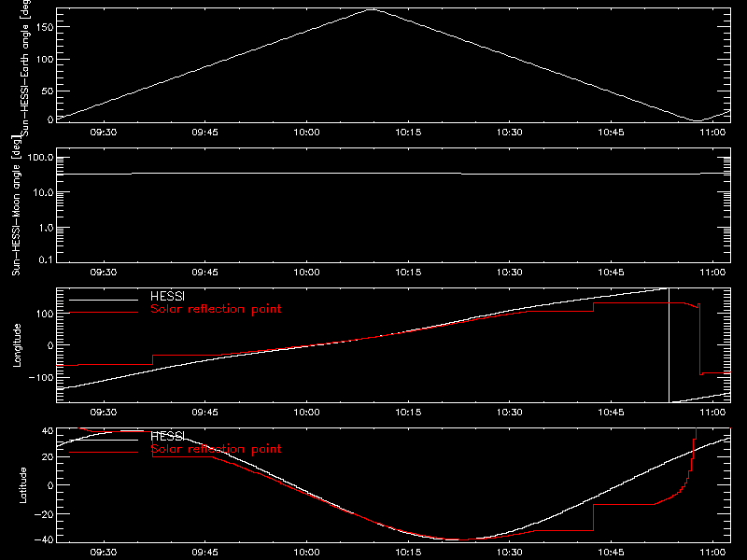Click the 40 tick on Latitude axis

tap(48, 431)
